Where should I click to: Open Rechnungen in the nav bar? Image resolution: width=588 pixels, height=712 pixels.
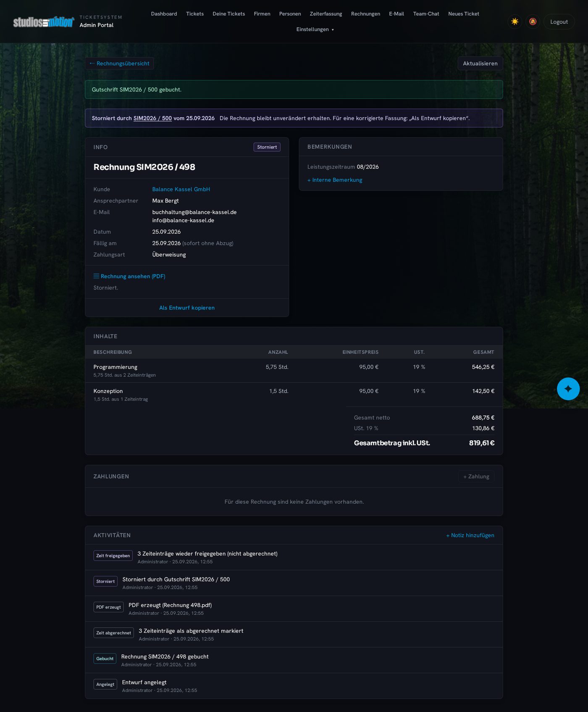tap(365, 14)
